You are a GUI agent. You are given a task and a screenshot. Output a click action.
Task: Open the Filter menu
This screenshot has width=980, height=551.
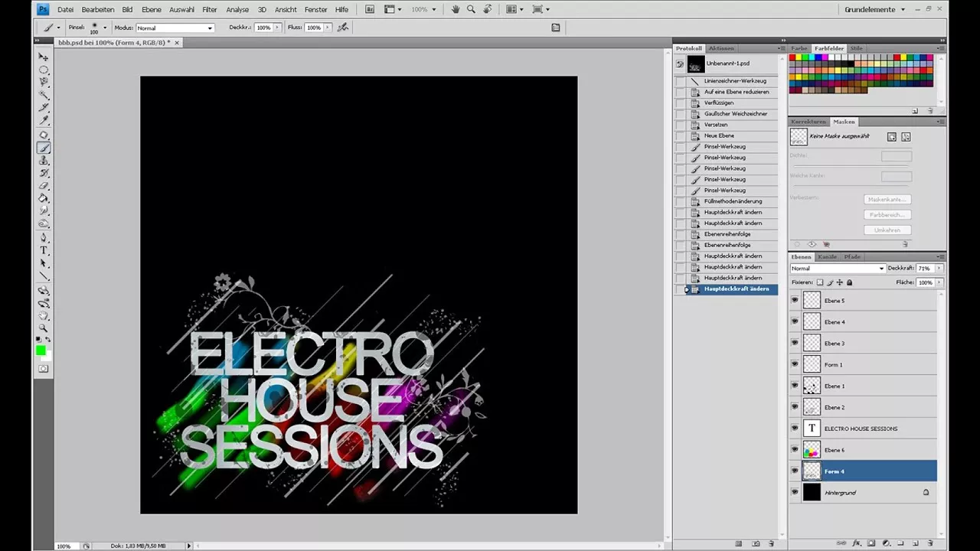[x=209, y=9]
